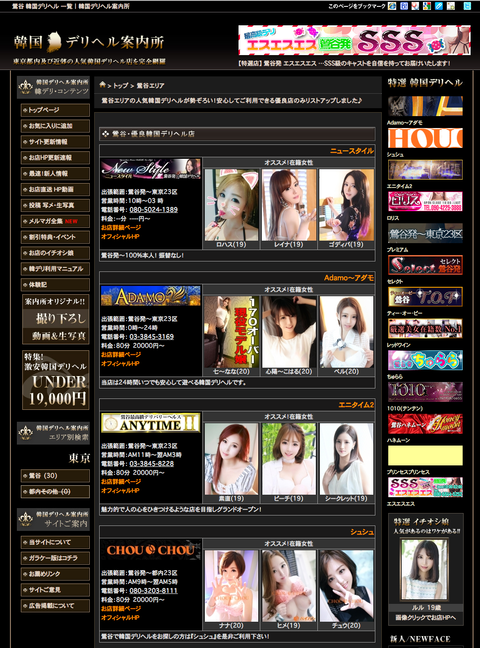Open メルマガ全集 NEW menu item
Viewport: 480px width, 648px height.
(x=55, y=221)
